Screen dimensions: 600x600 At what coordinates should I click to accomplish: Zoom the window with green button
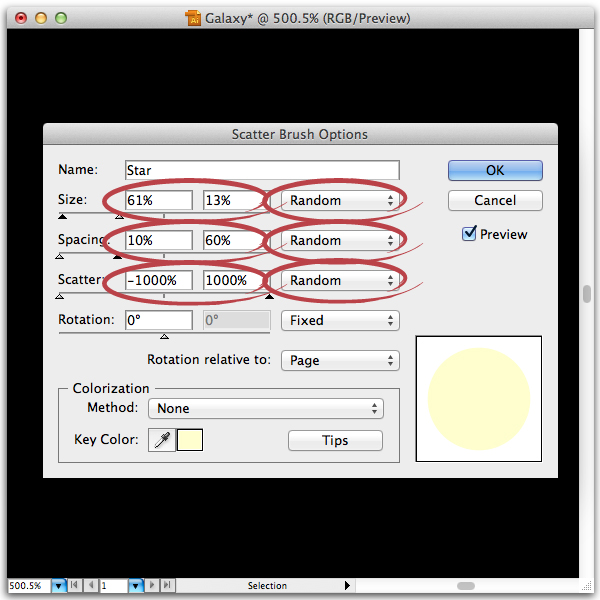(61, 18)
